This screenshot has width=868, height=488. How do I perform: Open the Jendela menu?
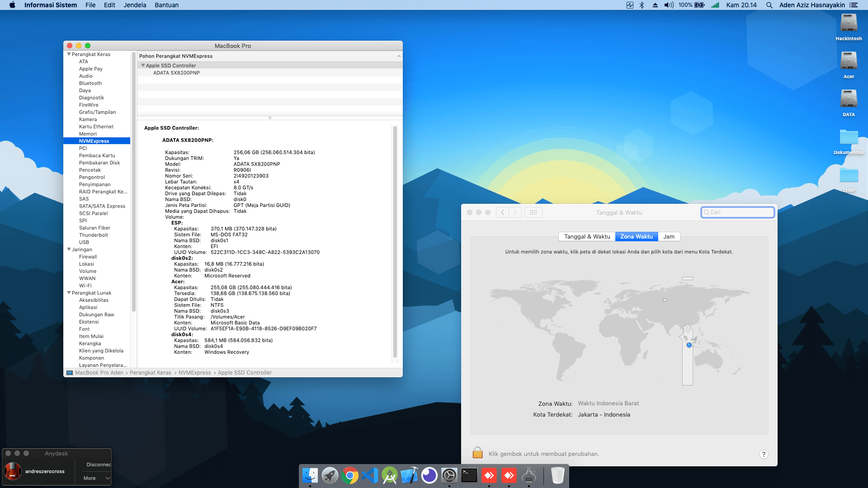135,5
